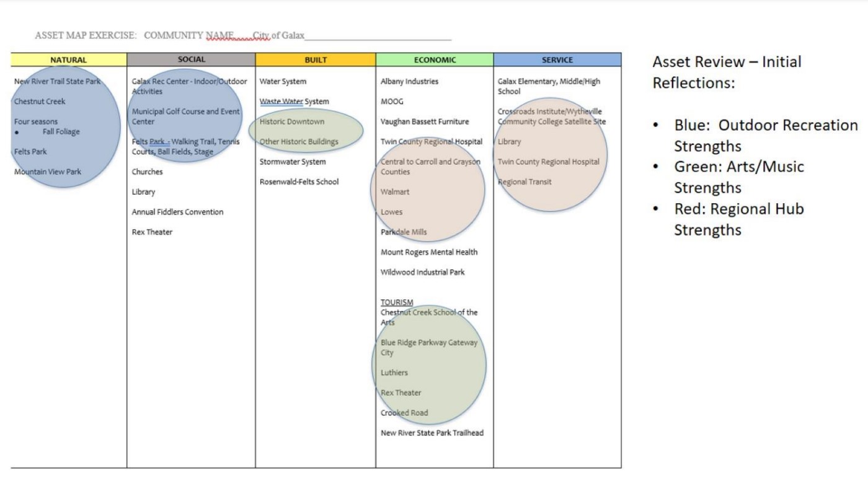Select the Albany Industries entry
Screen dimensions: 868x479
pos(409,81)
